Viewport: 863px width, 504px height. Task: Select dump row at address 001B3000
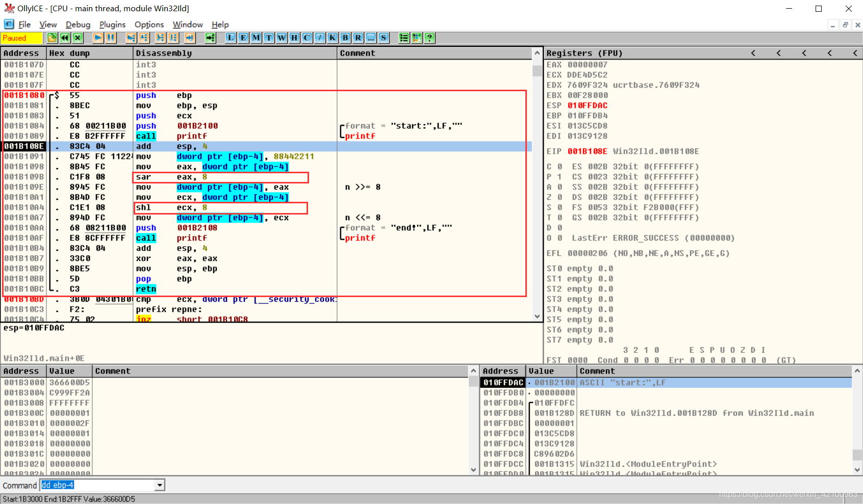[235, 383]
